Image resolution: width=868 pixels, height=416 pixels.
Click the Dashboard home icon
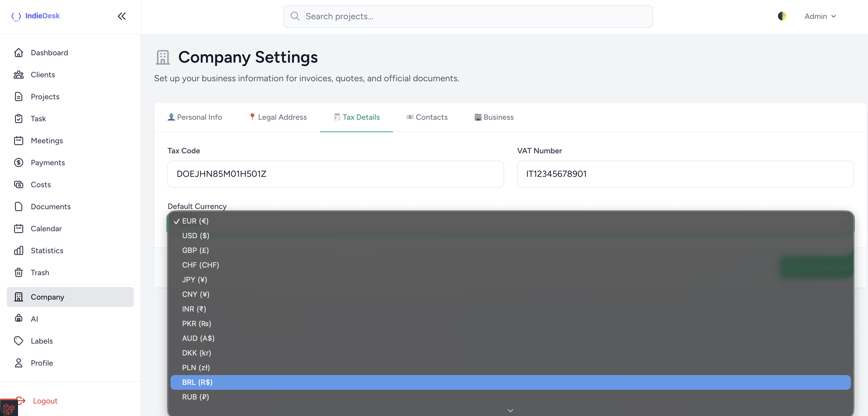(x=19, y=53)
